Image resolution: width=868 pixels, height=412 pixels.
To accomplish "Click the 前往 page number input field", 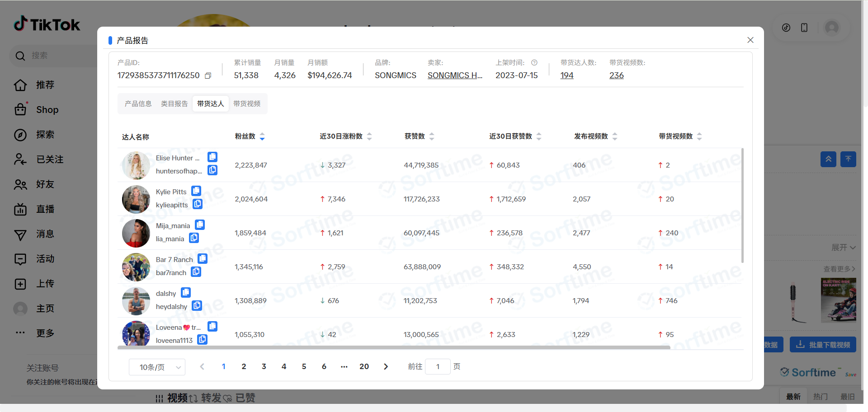I will (x=438, y=367).
